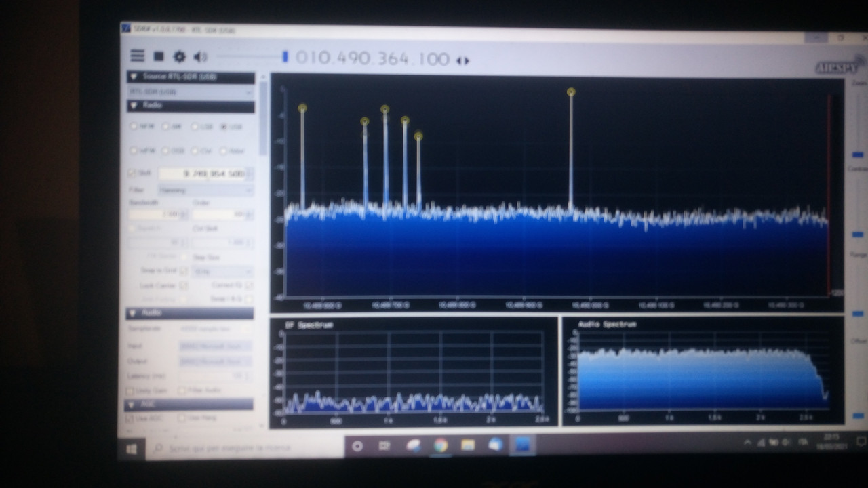The height and width of the screenshot is (488, 868).
Task: Click inside the Audio Spectrum panel
Action: click(703, 371)
